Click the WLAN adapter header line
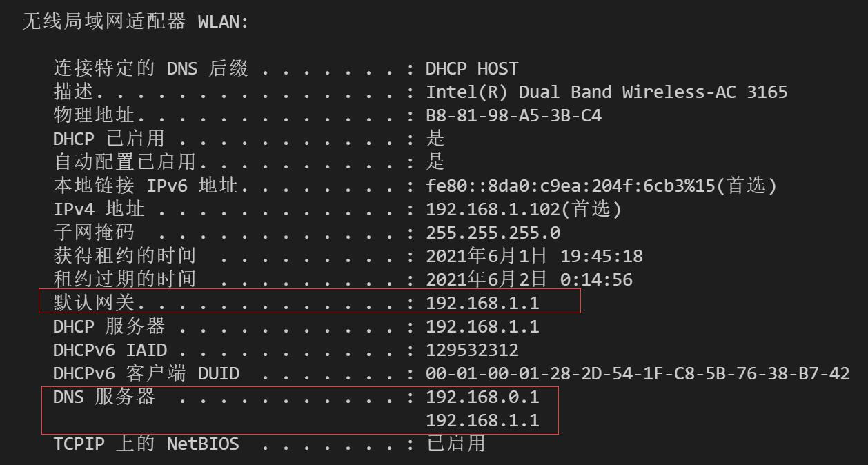The width and height of the screenshot is (868, 465). tap(135, 21)
